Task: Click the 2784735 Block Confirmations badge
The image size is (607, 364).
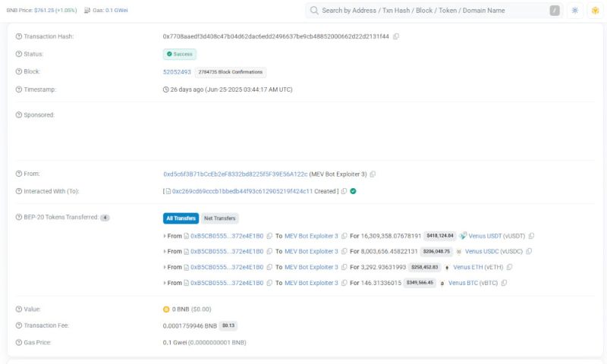Action: (x=231, y=72)
